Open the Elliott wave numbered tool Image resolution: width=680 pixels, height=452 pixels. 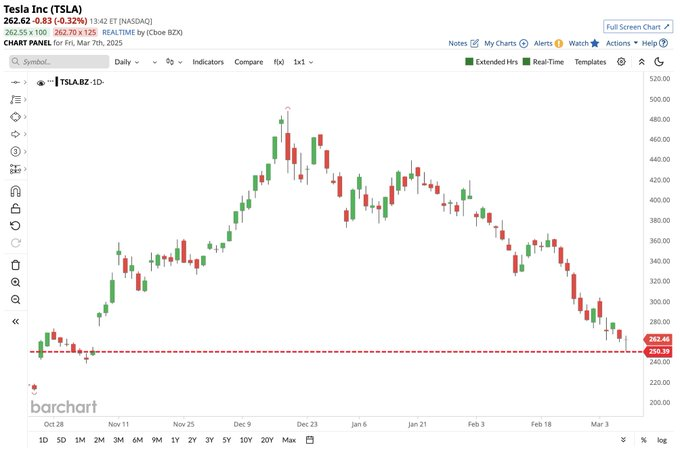pos(16,151)
